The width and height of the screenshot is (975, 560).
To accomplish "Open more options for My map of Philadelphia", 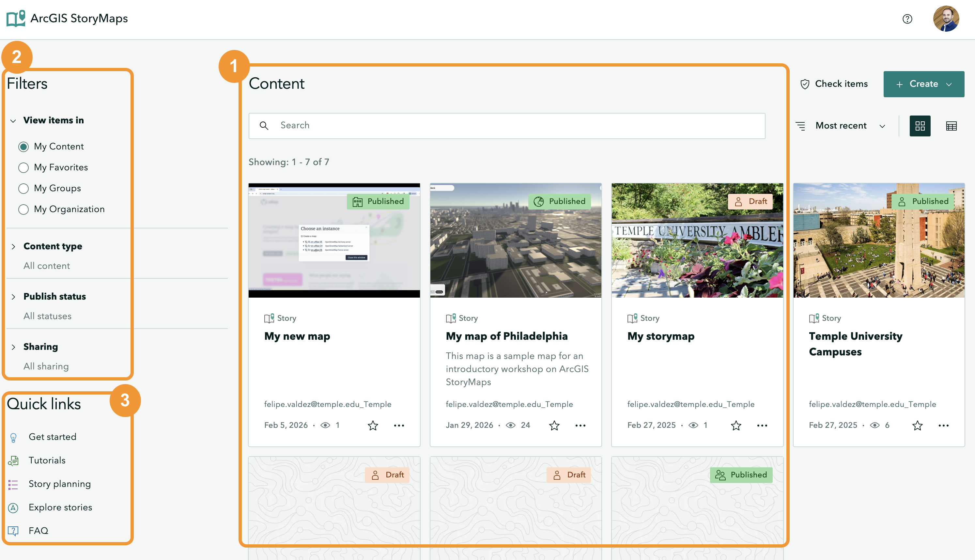I will coord(580,426).
